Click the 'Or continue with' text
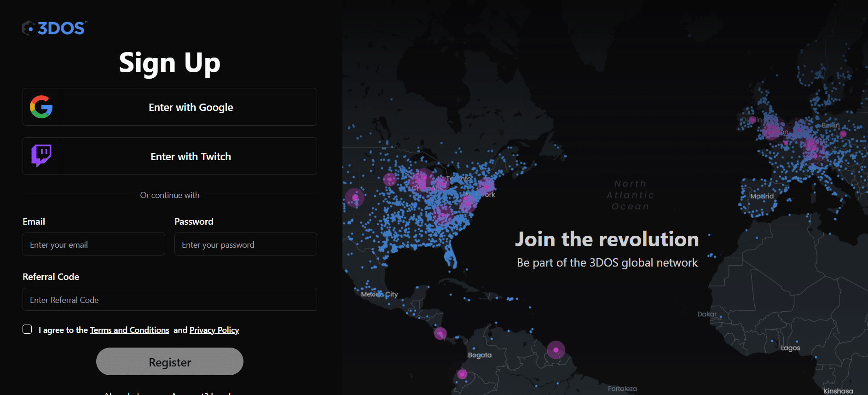Image resolution: width=868 pixels, height=395 pixels. (170, 195)
